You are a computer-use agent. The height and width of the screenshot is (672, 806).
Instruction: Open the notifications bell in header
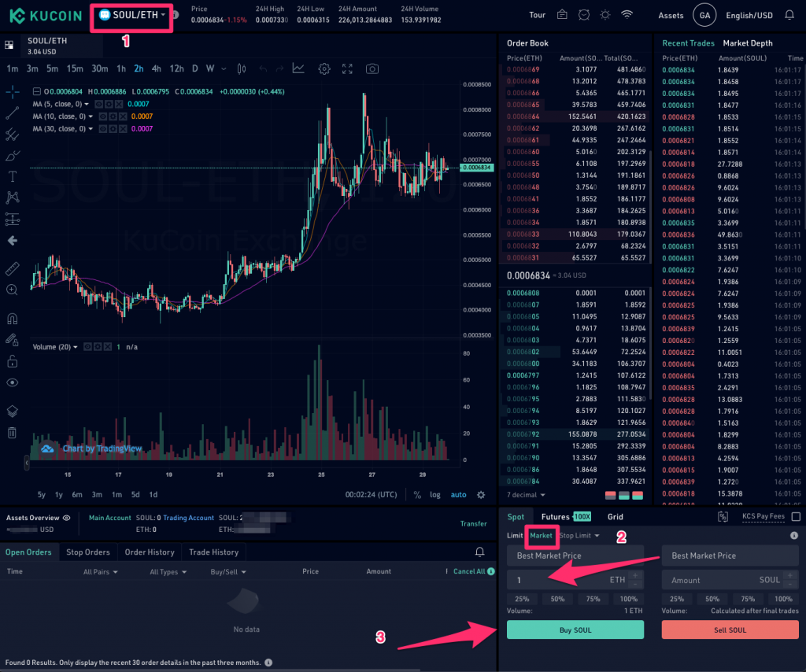pos(789,15)
